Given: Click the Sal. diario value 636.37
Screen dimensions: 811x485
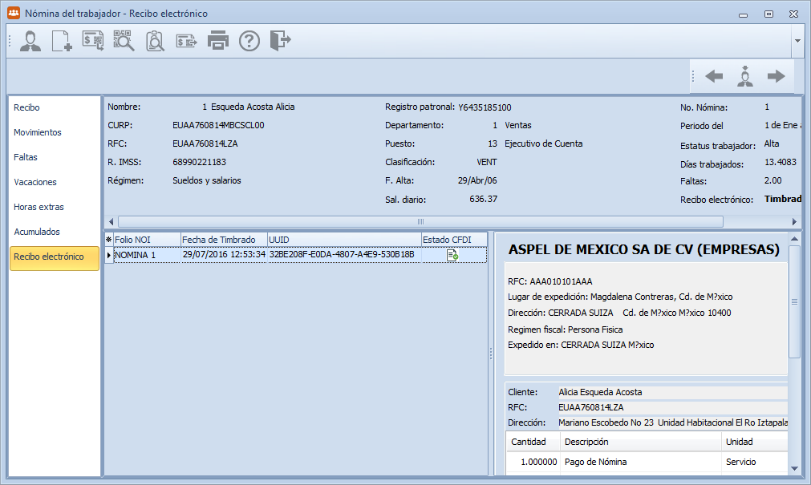Looking at the screenshot, I should [483, 199].
